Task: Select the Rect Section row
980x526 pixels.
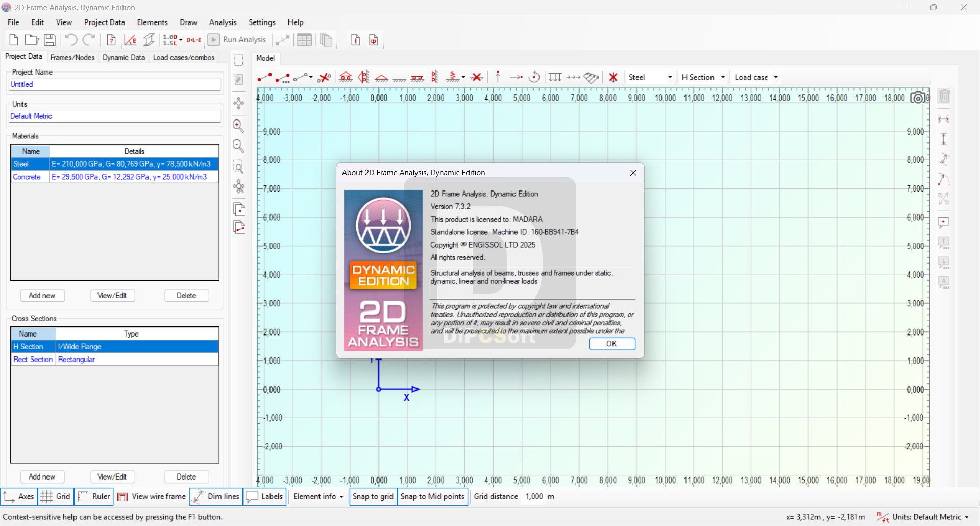Action: pos(115,360)
